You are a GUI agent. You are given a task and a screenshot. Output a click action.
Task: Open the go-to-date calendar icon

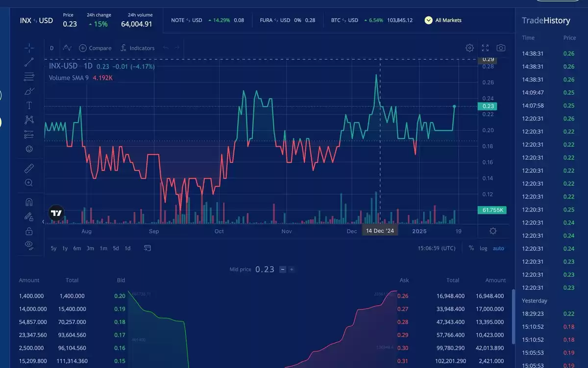(x=147, y=248)
